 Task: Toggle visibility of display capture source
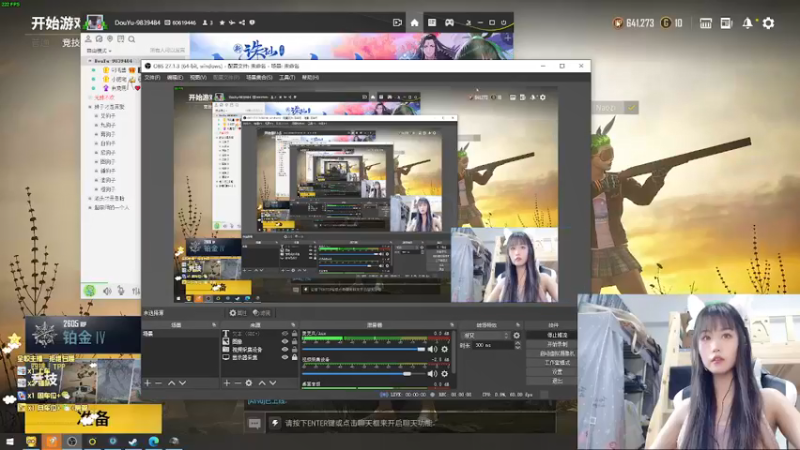click(x=285, y=358)
